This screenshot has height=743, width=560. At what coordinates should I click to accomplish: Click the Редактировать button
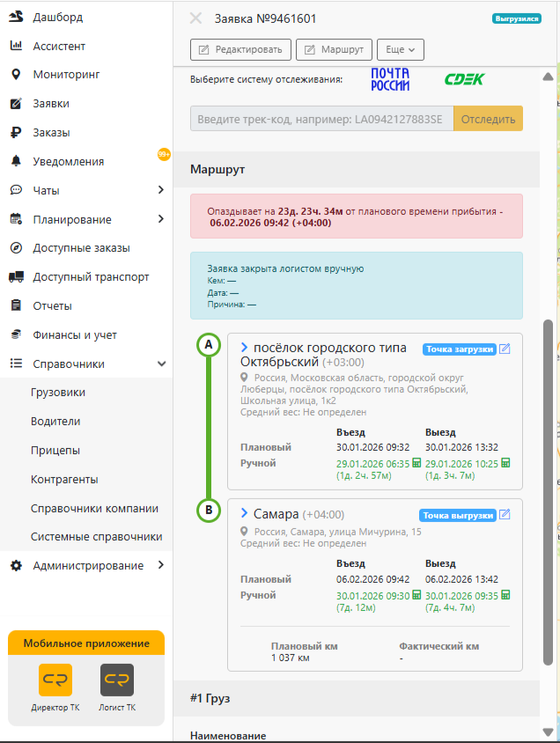(240, 50)
